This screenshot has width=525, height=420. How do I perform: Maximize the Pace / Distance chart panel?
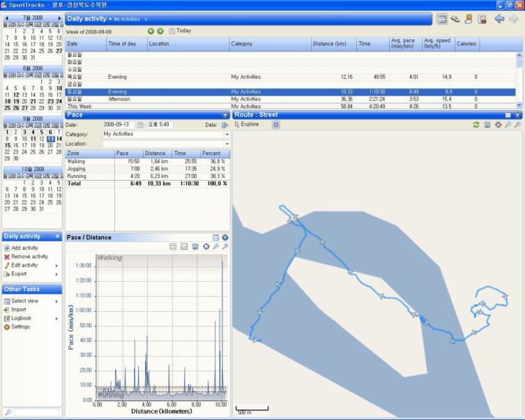(x=215, y=237)
